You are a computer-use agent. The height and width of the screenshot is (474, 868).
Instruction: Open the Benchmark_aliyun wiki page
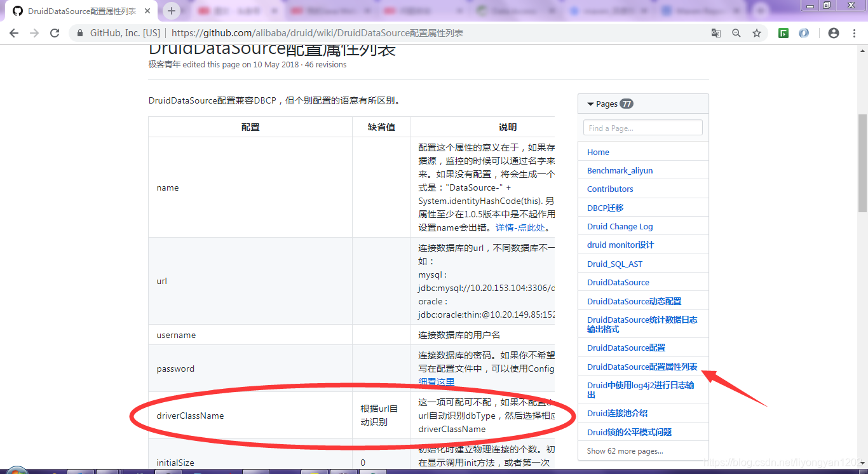(620, 170)
